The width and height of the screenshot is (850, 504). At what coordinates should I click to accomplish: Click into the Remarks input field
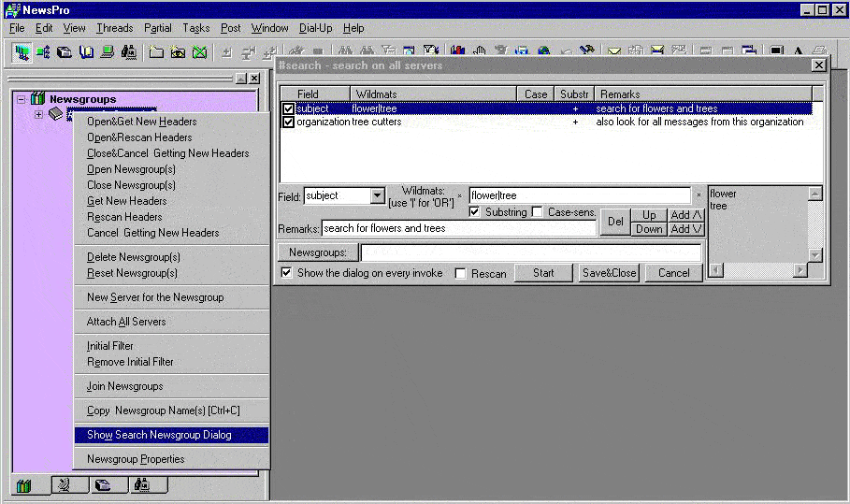[458, 228]
